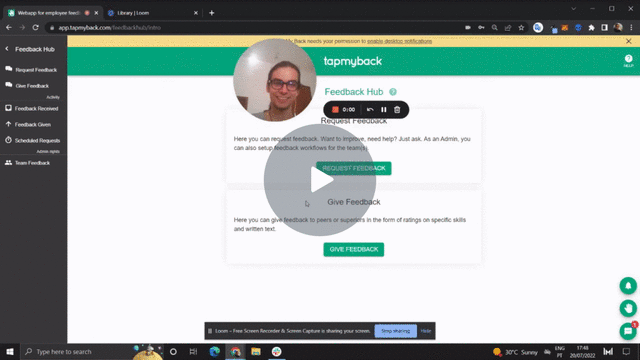Click the Feedback Hub help question mark

(x=393, y=92)
